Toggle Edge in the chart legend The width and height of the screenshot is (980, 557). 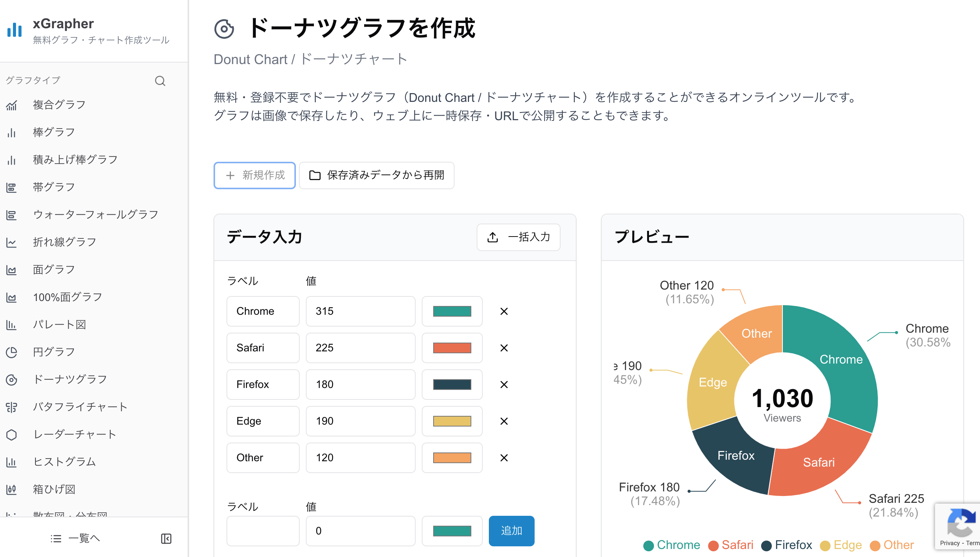click(841, 545)
